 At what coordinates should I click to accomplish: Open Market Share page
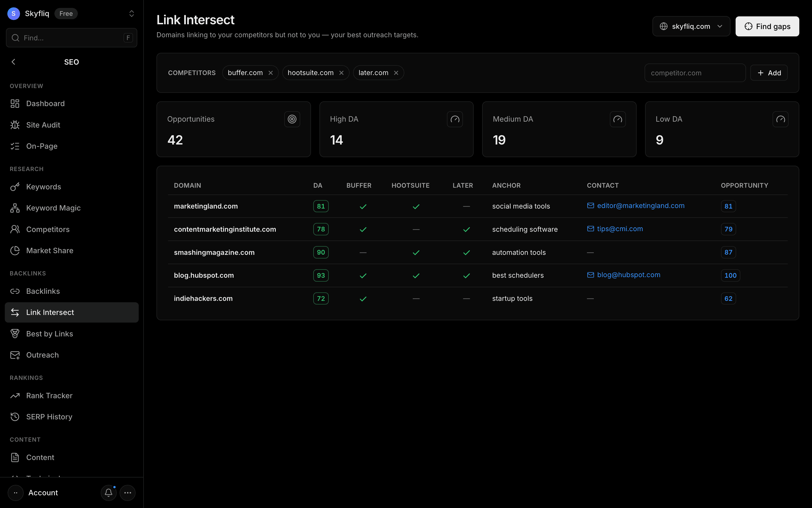click(x=71, y=251)
